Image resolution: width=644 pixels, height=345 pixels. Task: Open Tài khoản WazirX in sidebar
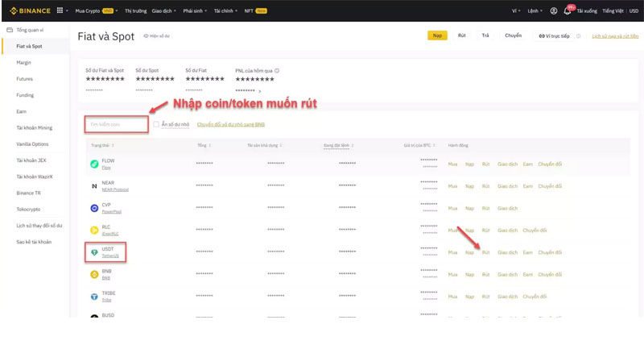(x=35, y=177)
